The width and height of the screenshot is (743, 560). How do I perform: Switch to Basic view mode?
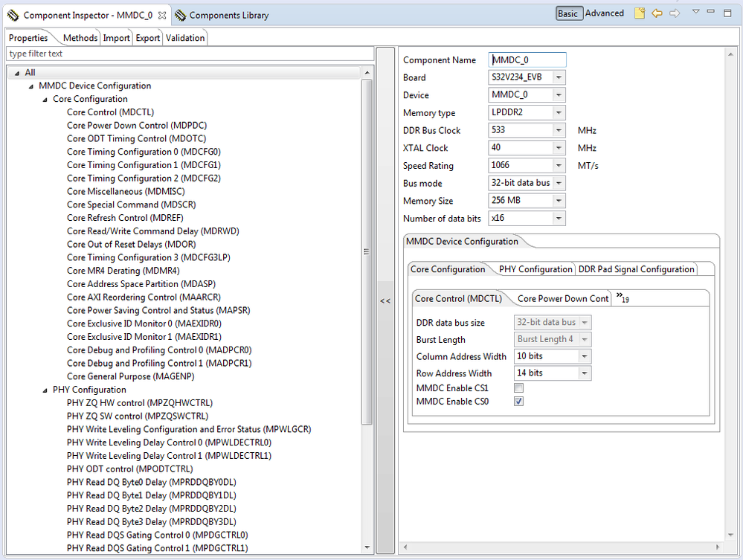pos(569,13)
